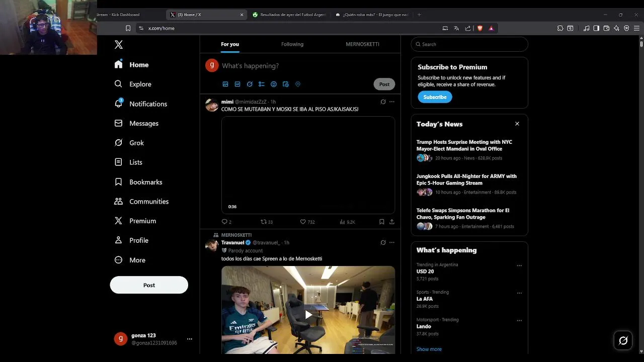Play mimi's 0:36 video
This screenshot has height=362, width=644.
pos(308,165)
